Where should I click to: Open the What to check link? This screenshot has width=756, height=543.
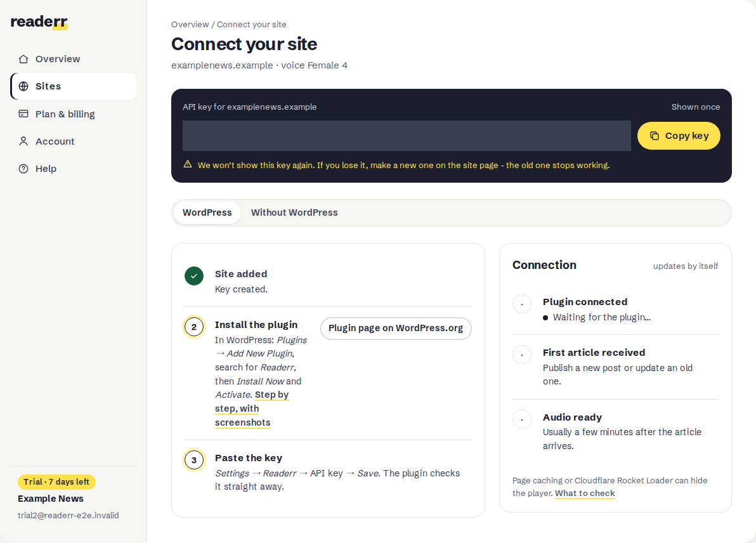pyautogui.click(x=585, y=494)
